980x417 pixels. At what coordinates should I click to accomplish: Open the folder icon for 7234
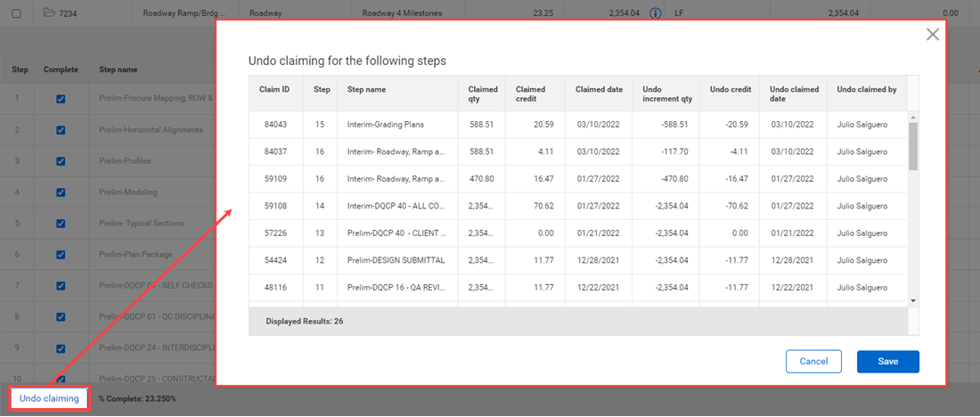pos(49,13)
